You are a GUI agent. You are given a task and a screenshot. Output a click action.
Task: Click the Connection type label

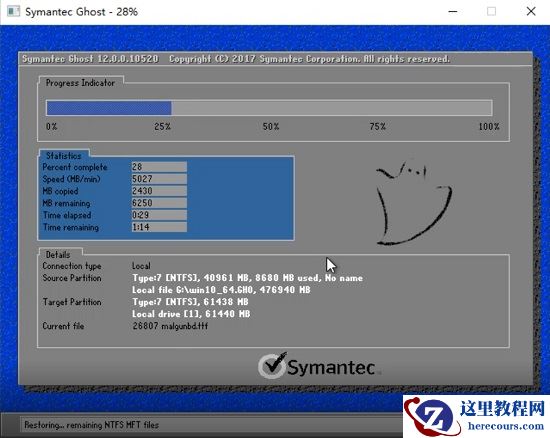(72, 266)
